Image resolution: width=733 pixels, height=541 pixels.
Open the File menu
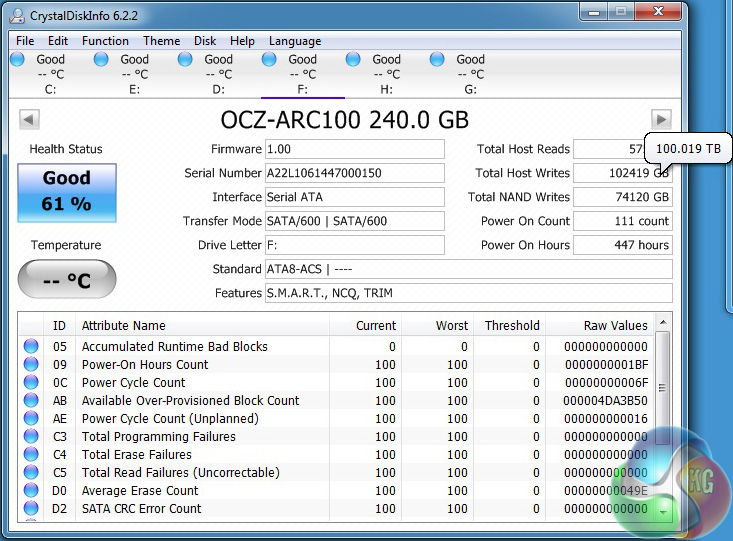(25, 41)
